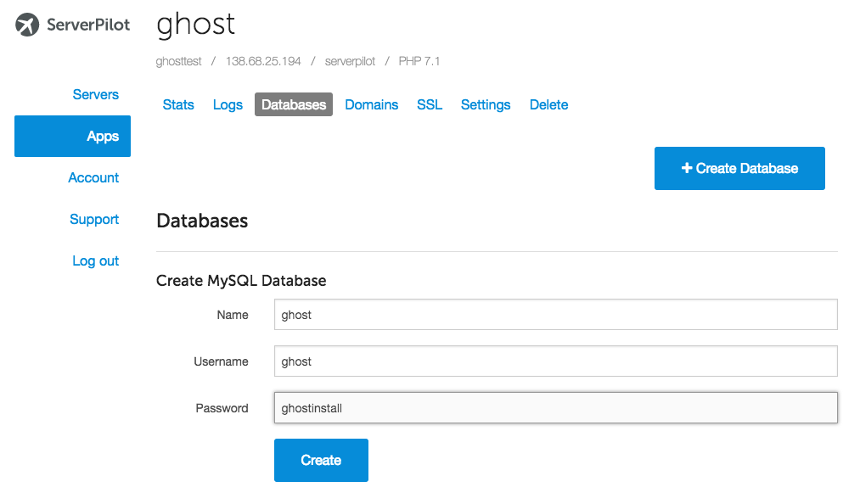Switch to the Logs tab
The height and width of the screenshot is (504, 860).
click(x=227, y=104)
